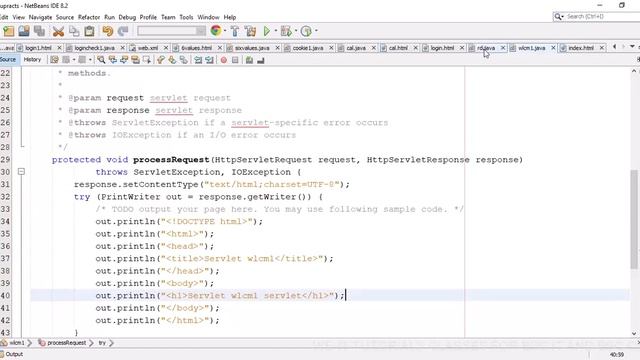This screenshot has width=640, height=360.
Task: Click the Shift Line Left icon
Action: [198, 60]
